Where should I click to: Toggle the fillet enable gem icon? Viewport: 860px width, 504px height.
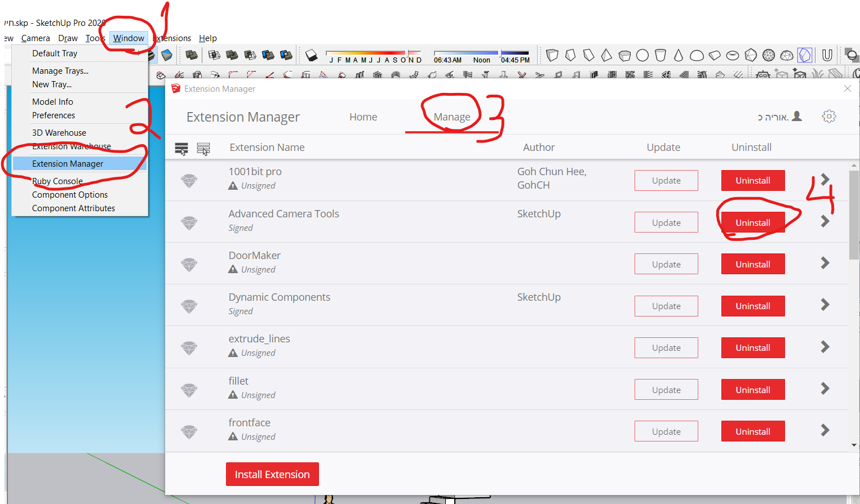pyautogui.click(x=189, y=390)
